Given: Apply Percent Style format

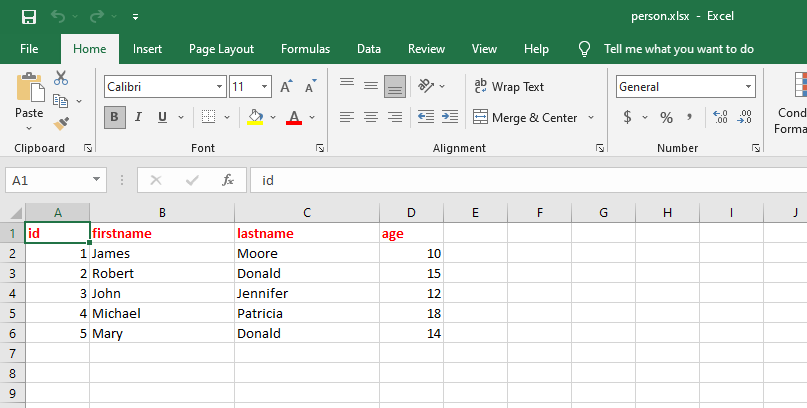Looking at the screenshot, I should 666,118.
